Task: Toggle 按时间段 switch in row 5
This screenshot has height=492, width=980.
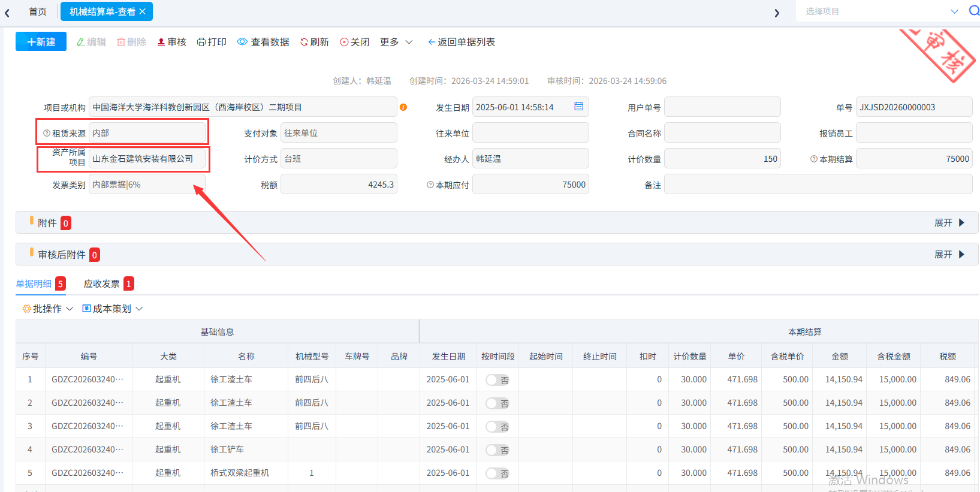Action: point(497,473)
